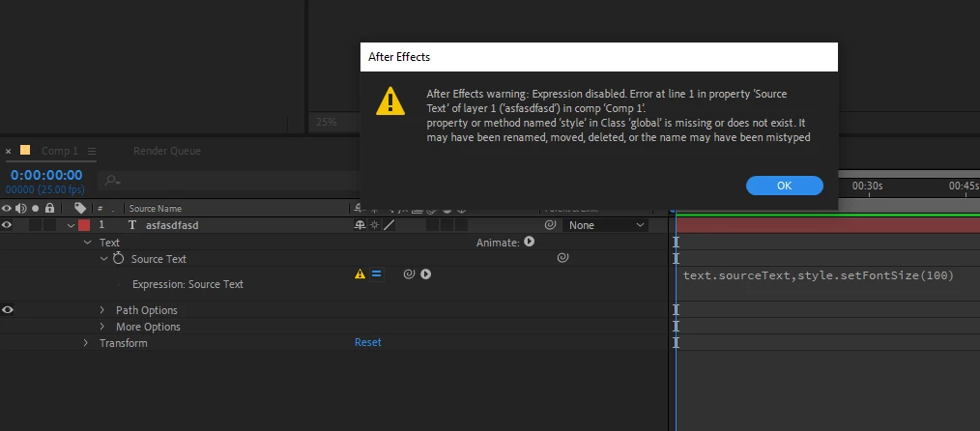Select layer name asfasdfasd
The image size is (980, 431).
(172, 225)
